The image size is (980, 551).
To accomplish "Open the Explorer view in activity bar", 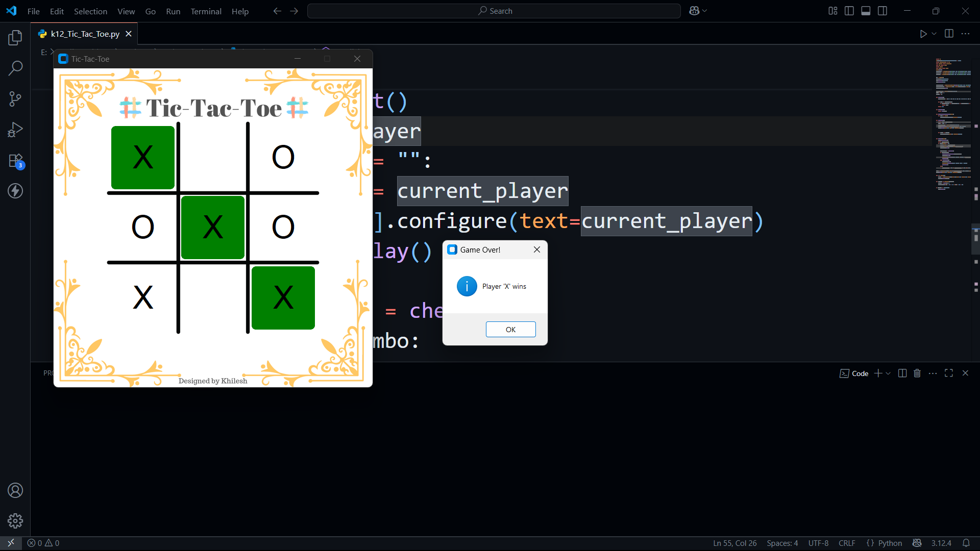I will 15,37.
